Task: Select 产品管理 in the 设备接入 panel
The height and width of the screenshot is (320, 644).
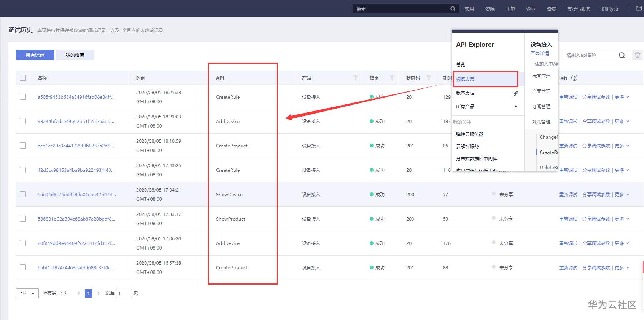Action: 541,91
